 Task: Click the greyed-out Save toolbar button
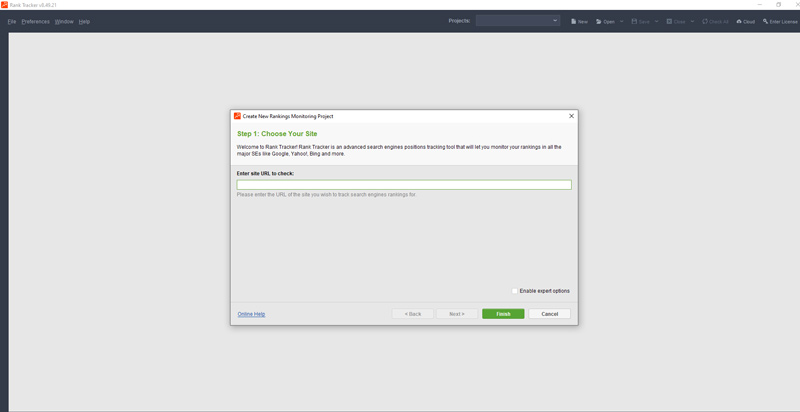point(640,21)
